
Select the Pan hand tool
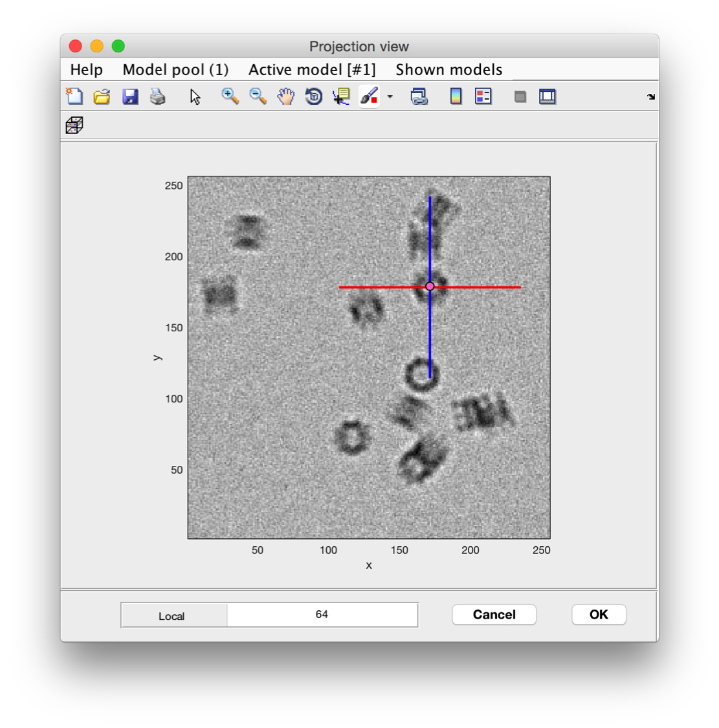[x=285, y=96]
